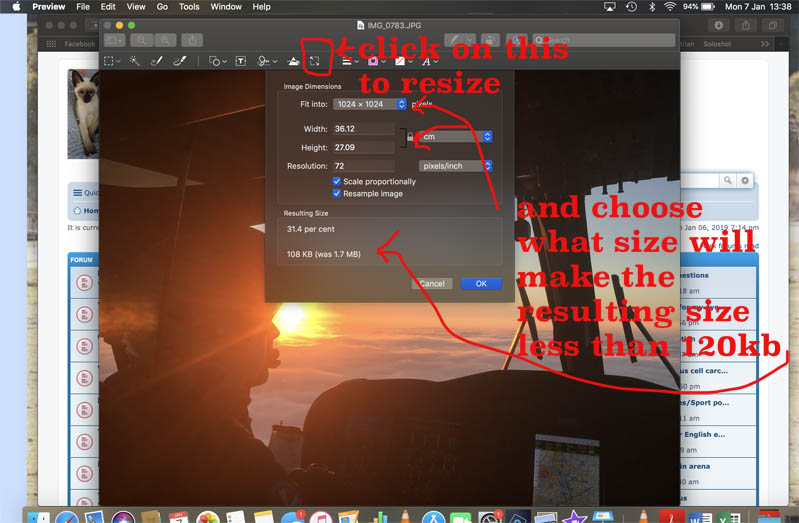
Task: Open the Border Color picker
Action: click(376, 61)
